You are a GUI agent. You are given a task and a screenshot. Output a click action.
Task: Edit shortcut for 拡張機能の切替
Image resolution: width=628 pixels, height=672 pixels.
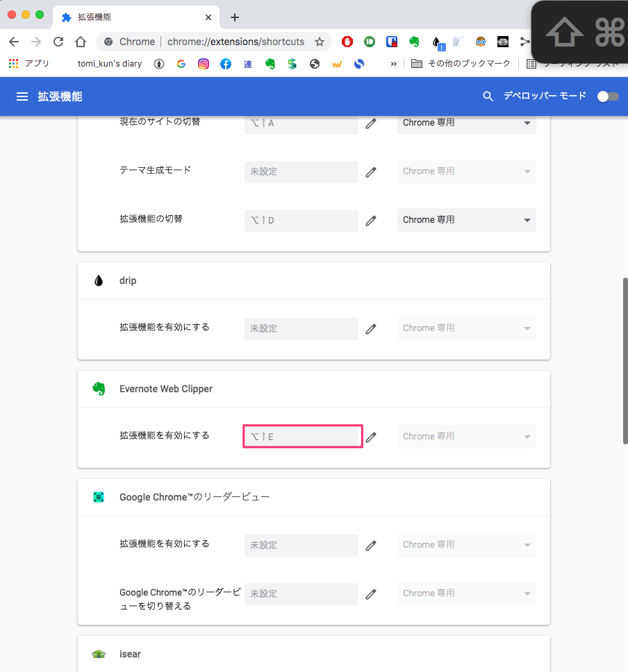pyautogui.click(x=371, y=220)
